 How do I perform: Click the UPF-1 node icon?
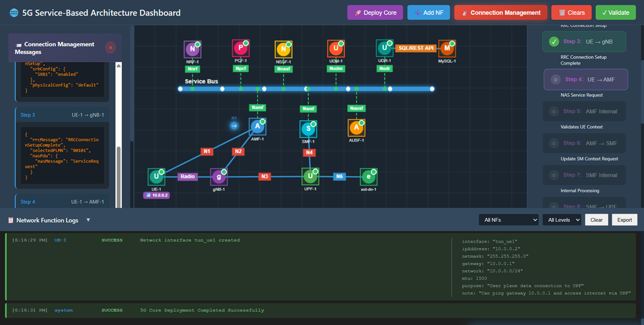[x=310, y=176]
